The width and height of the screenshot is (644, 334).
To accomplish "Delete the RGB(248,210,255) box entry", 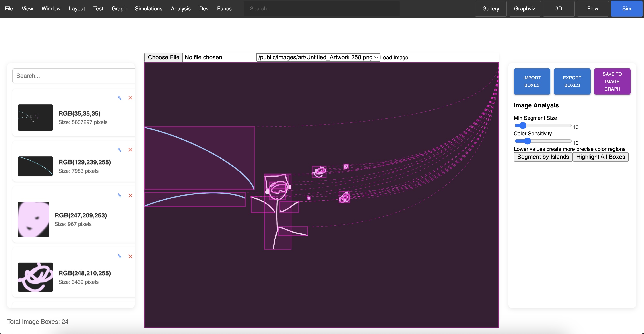I will coord(130,256).
